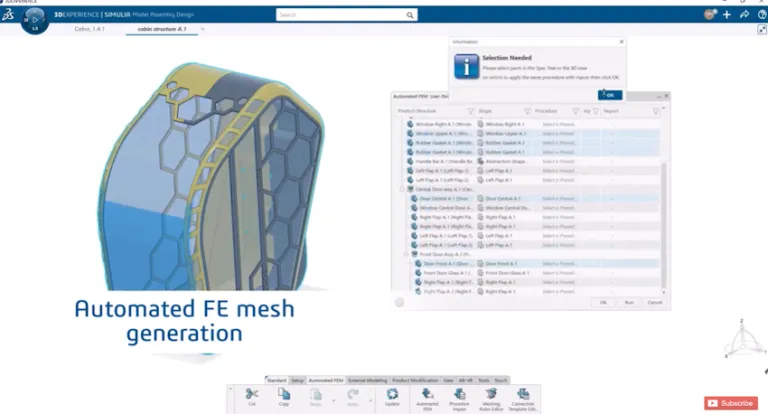Collapse the Front Door Assy A.1 node
768x414 pixels.
pyautogui.click(x=406, y=254)
